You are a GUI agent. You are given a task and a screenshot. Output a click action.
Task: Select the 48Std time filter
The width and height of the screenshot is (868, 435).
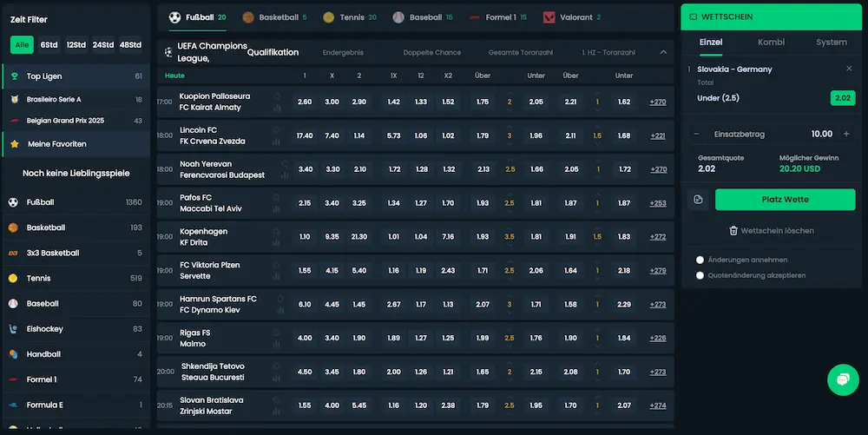(x=131, y=45)
